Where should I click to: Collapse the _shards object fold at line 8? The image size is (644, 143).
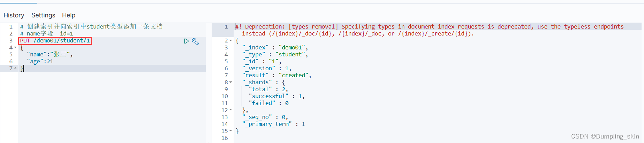click(230, 82)
